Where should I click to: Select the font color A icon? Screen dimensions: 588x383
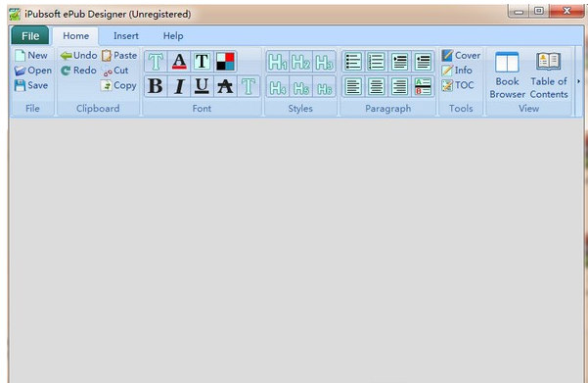coord(179,61)
